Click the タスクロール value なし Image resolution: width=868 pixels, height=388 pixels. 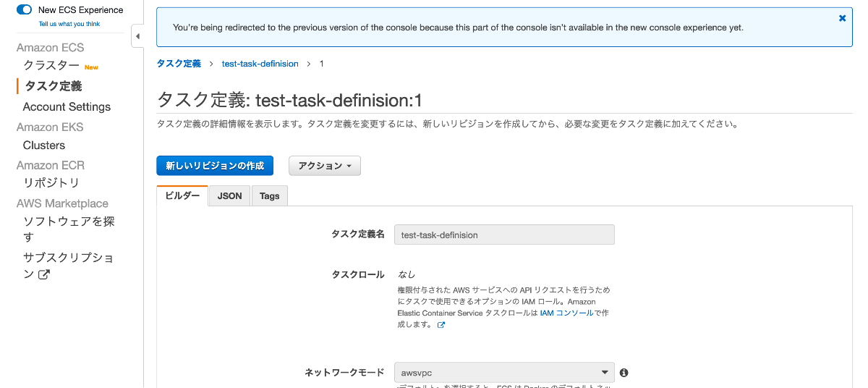point(407,274)
